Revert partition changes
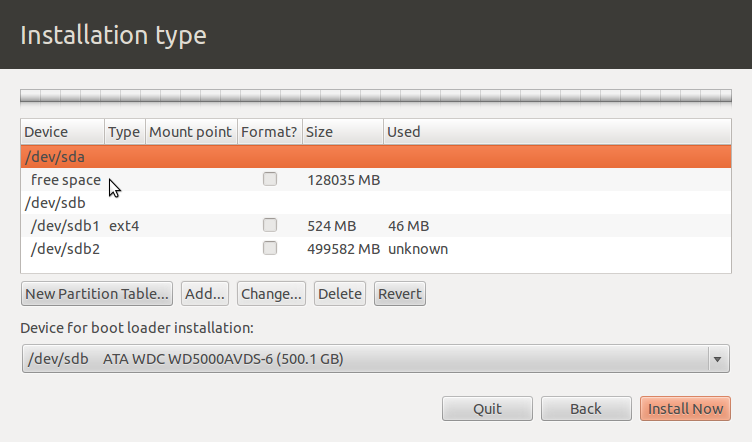The image size is (752, 442). click(x=400, y=294)
